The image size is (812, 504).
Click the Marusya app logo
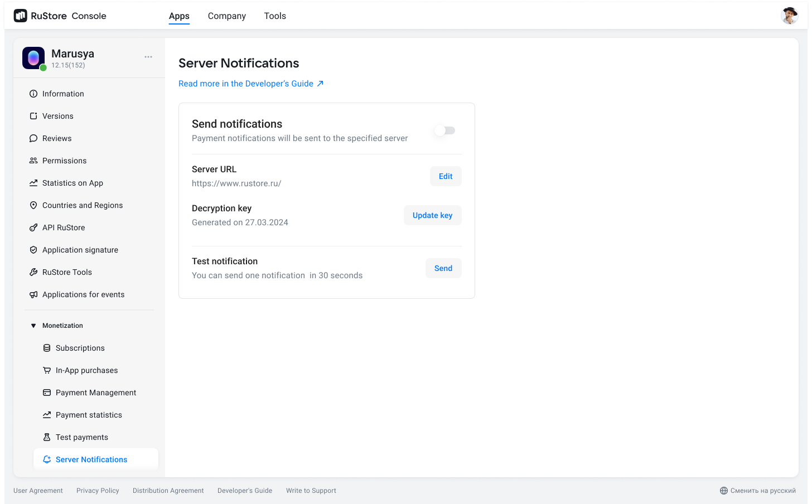[33, 58]
